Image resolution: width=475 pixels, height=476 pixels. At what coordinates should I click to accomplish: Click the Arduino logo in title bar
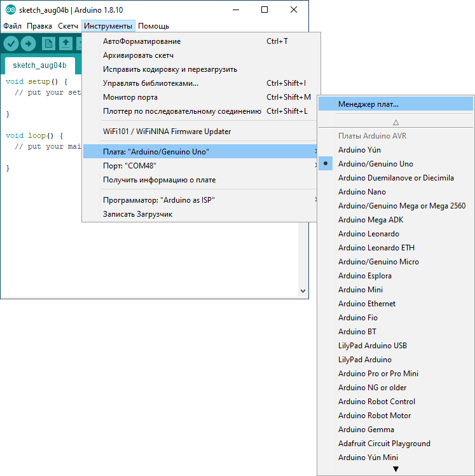(11, 10)
